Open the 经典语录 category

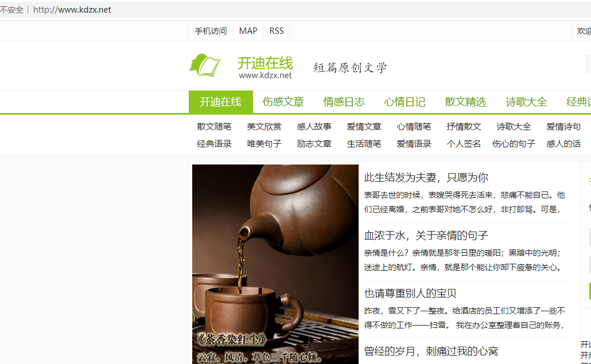coord(213,144)
